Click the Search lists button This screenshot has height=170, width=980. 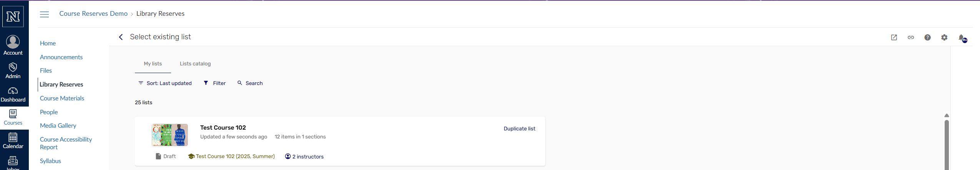pyautogui.click(x=250, y=83)
